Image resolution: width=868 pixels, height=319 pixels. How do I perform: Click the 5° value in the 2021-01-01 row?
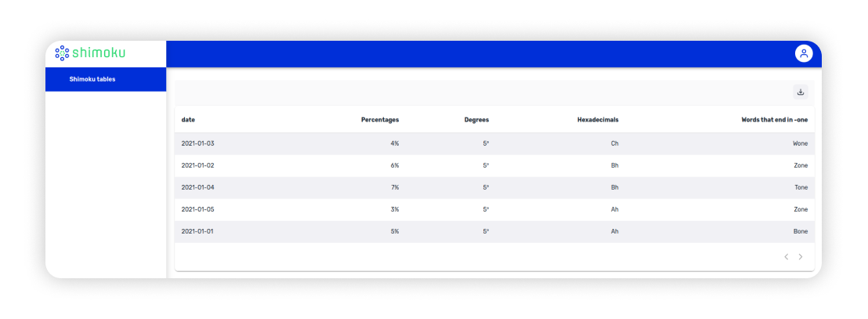[486, 231]
